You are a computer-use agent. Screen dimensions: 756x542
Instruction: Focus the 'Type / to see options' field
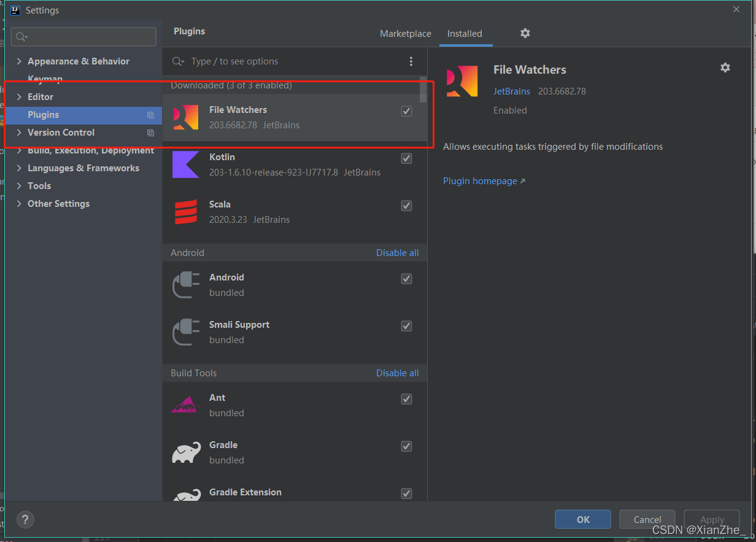(295, 61)
